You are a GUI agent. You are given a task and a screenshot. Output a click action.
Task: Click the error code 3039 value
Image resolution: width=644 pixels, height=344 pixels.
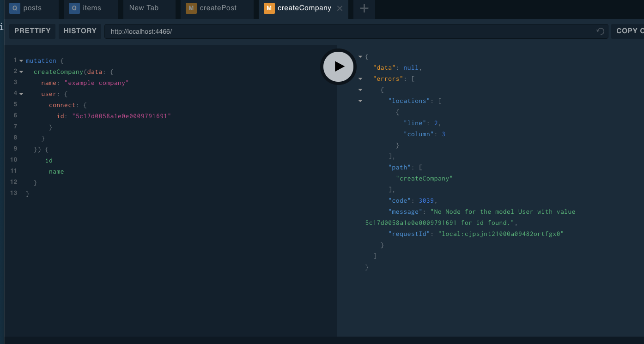pos(426,201)
